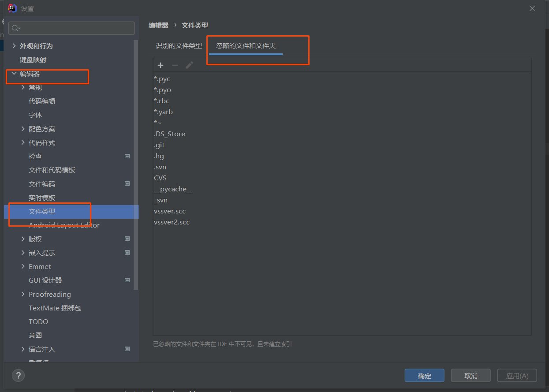Click the project-level icon beside GUI 设计器
The height and width of the screenshot is (392, 549).
(127, 280)
